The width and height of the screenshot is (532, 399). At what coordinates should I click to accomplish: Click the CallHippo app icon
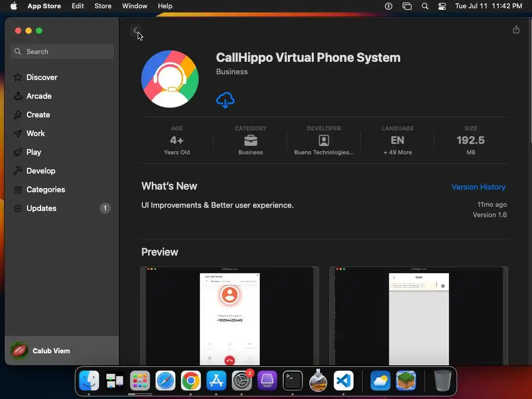170,79
